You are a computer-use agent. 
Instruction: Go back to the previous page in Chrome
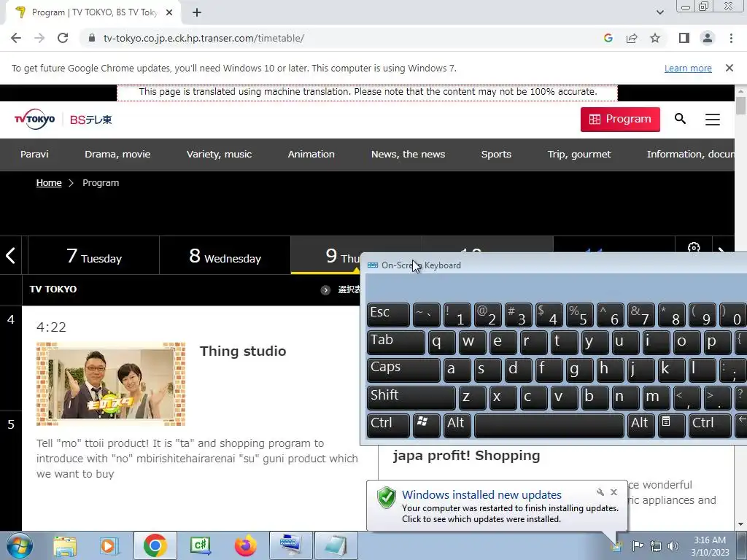point(16,38)
